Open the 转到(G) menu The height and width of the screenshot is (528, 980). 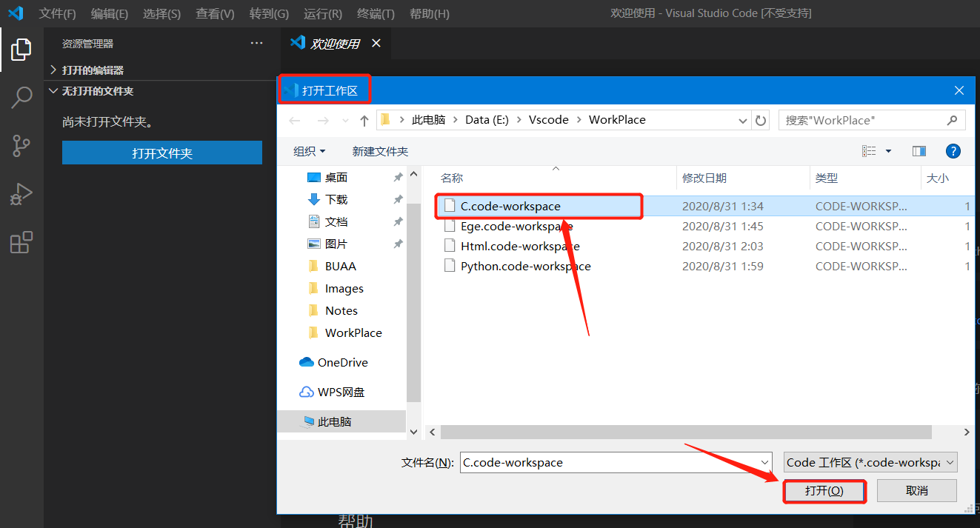pos(270,13)
